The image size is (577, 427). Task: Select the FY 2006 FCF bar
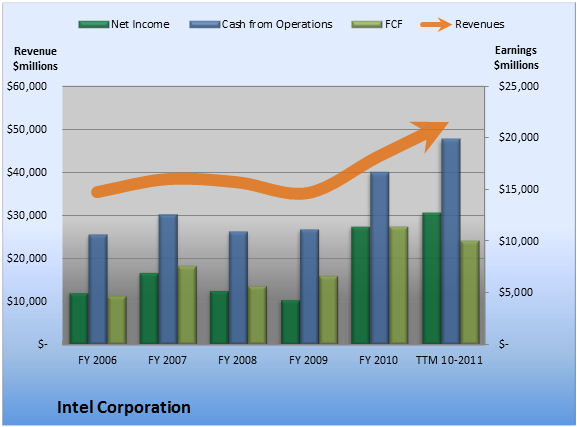click(x=117, y=320)
